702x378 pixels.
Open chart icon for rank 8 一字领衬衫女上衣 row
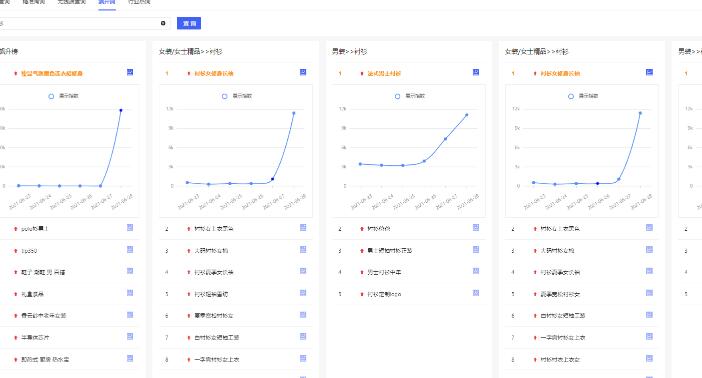(x=303, y=358)
